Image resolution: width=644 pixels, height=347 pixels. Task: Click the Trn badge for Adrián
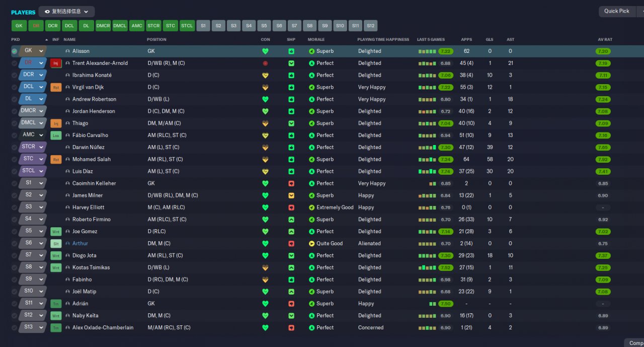(56, 304)
